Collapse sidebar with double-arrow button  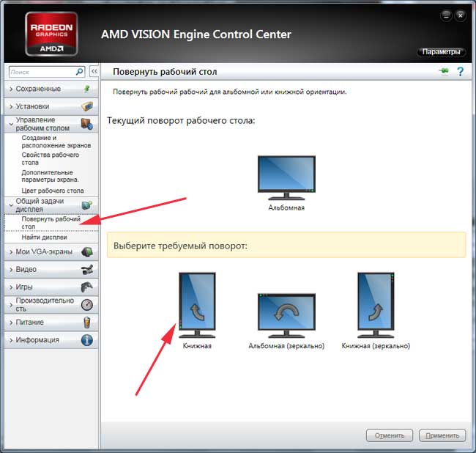[x=94, y=72]
